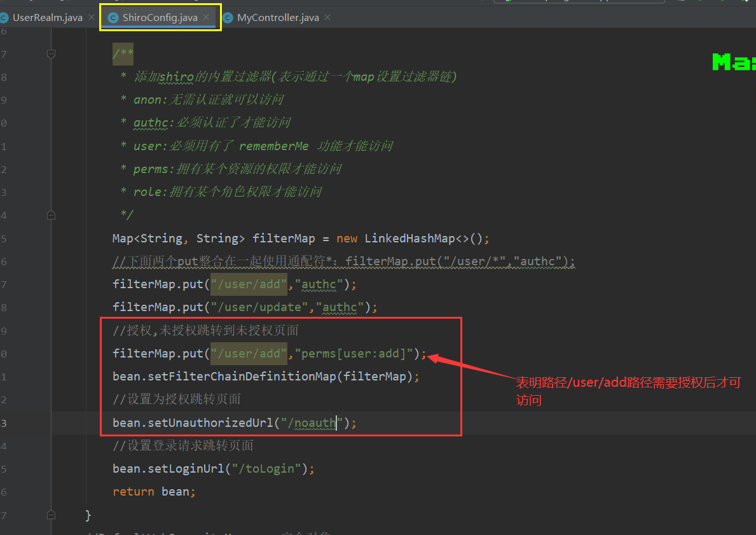Image resolution: width=756 pixels, height=535 pixels.
Task: Place the cursor in the "/noauth" string
Action: [x=315, y=423]
